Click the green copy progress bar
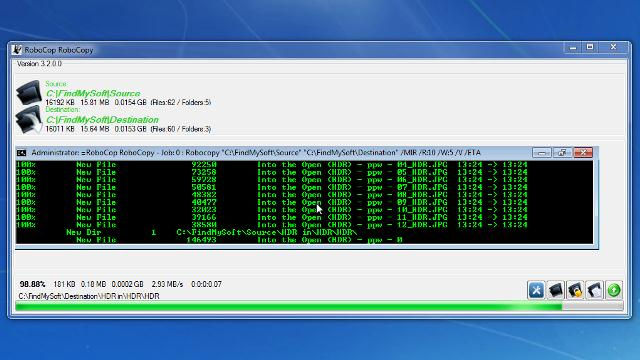Image resolution: width=640 pixels, height=360 pixels. coord(319,307)
